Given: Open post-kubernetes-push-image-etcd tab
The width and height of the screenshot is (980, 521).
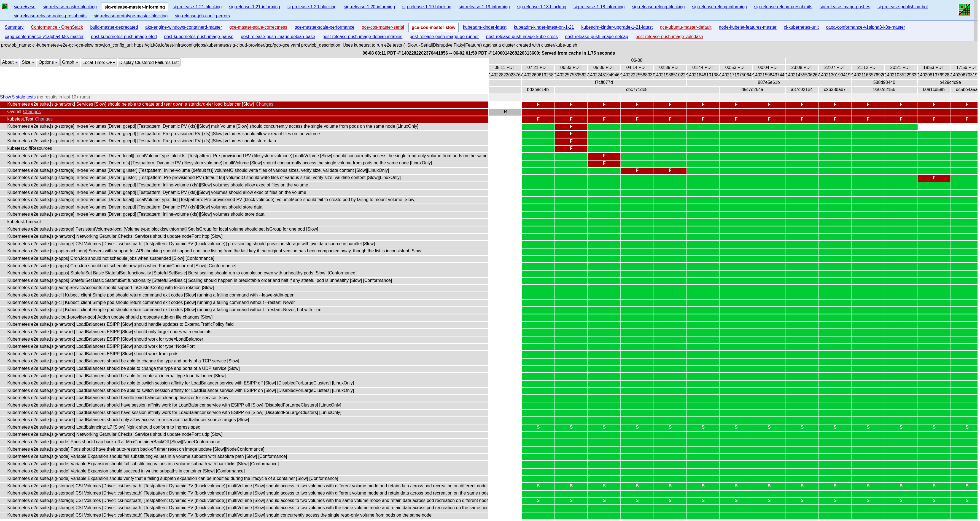Looking at the screenshot, I should 124,37.
